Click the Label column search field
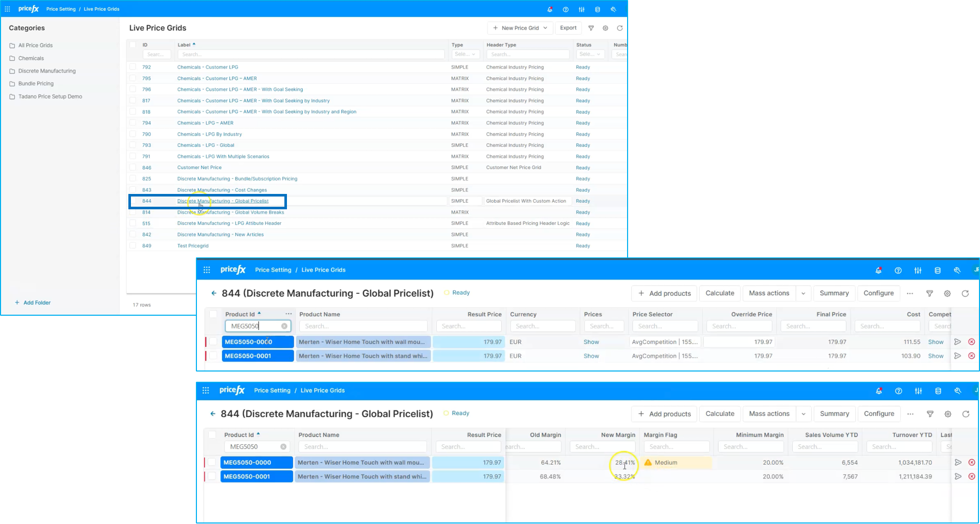Viewport: 980px width, 524px height. pos(311,54)
